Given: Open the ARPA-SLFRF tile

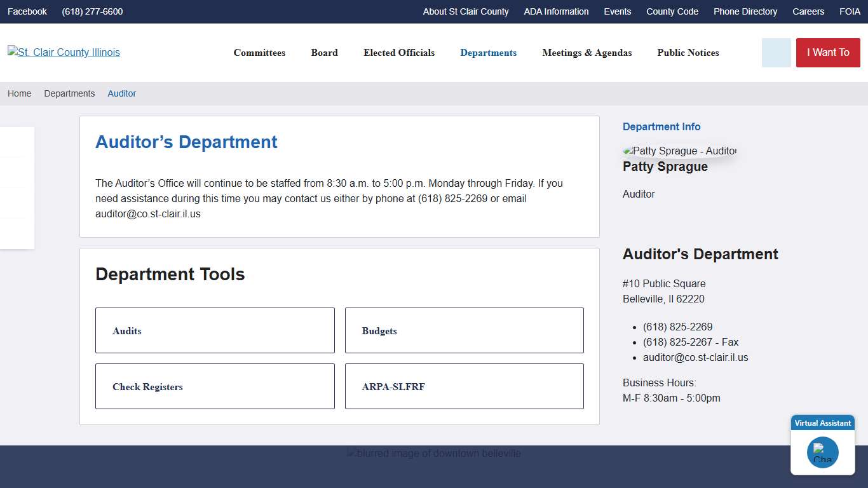Looking at the screenshot, I should tap(464, 386).
